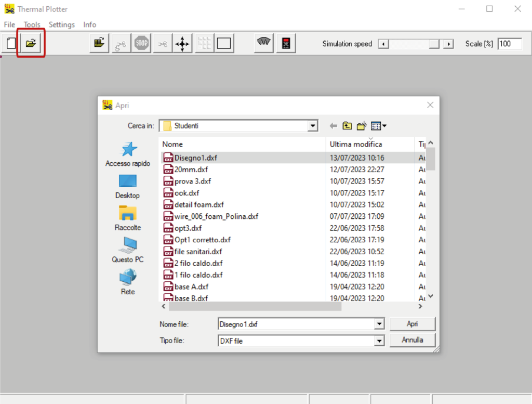Viewport: 532px width, 404px height.
Task: Go to Desktop in sidebar
Action: tap(128, 186)
